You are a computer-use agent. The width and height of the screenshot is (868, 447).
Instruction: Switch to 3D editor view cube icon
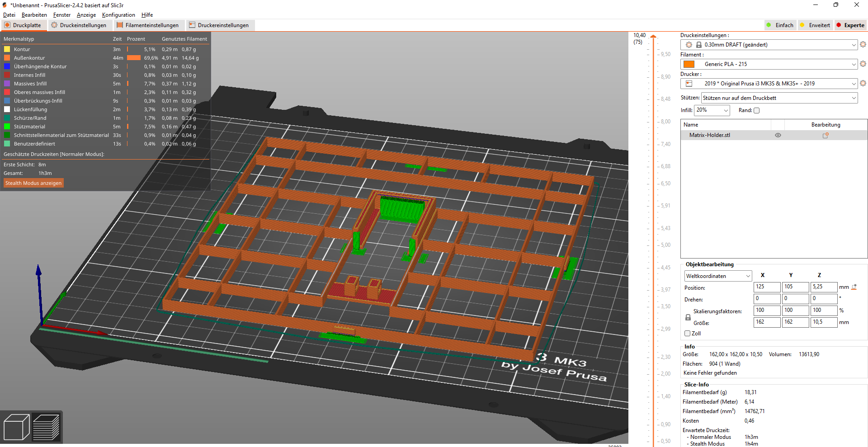(16, 427)
